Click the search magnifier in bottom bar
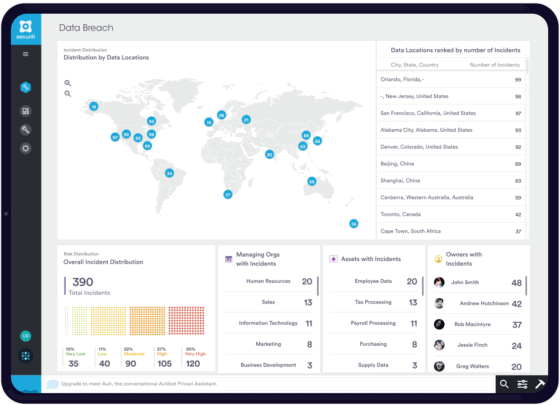This screenshot has height=405, width=560. [504, 384]
